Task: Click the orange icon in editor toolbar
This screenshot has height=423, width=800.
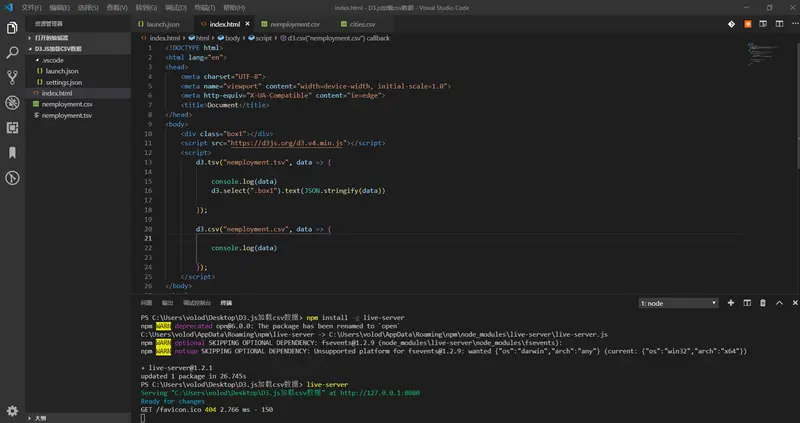Action: point(747,24)
